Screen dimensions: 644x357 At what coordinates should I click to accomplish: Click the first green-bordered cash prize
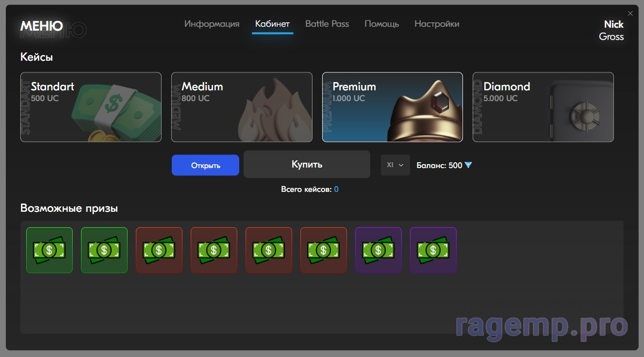[50, 250]
